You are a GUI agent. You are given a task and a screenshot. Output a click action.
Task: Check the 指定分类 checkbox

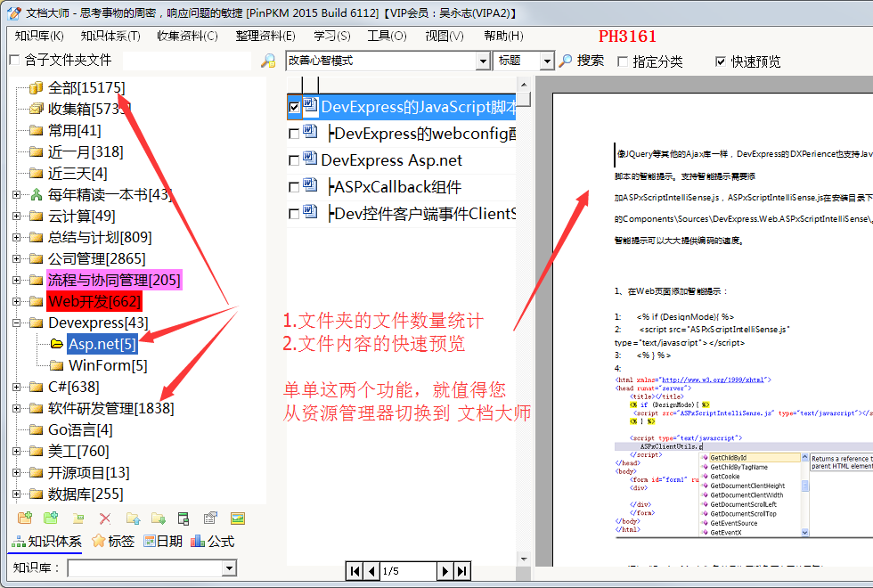coord(622,61)
